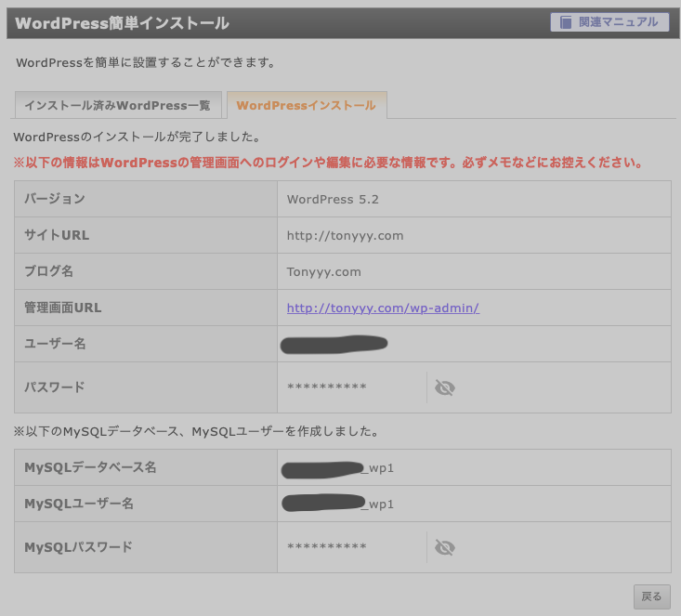Click the ユーザー名 row label
The width and height of the screenshot is (681, 616).
[55, 344]
